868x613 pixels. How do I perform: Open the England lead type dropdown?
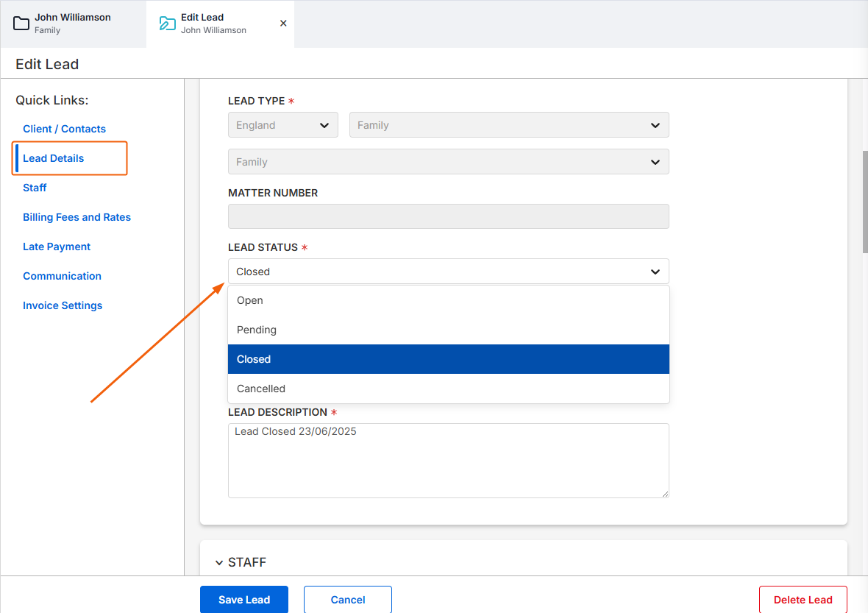pos(283,125)
